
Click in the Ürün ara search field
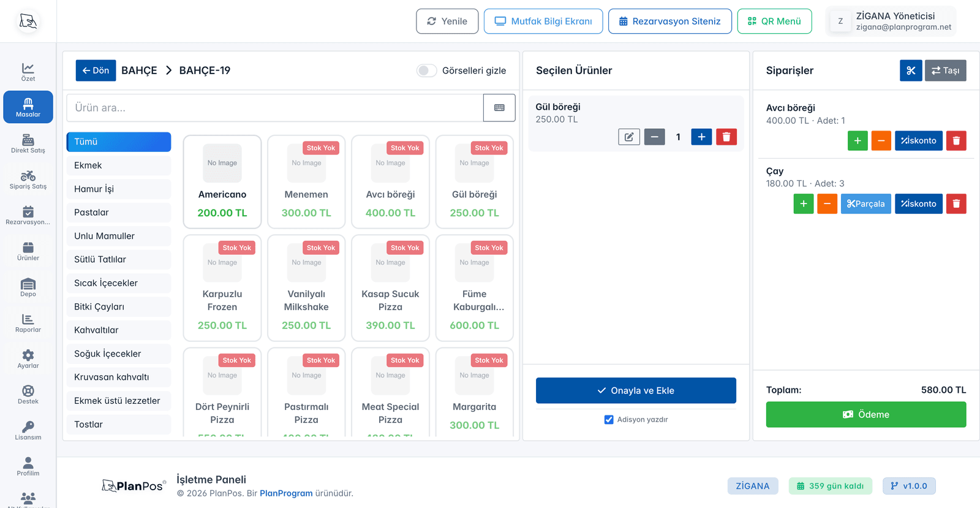[275, 108]
